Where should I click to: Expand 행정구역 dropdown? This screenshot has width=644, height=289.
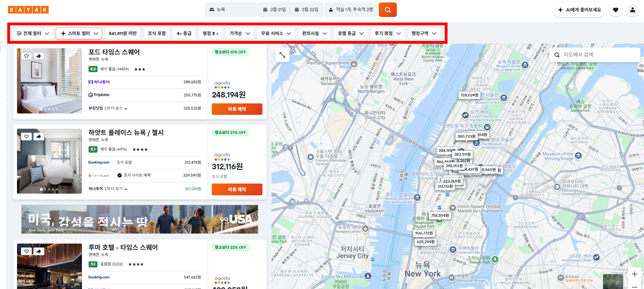[424, 33]
